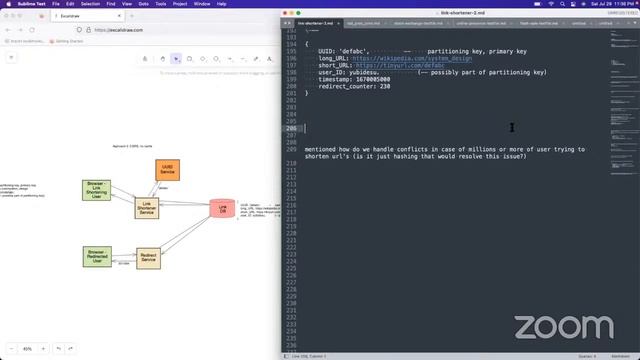The image size is (640, 360).
Task: Reset zoom via the 40% label
Action: [27, 349]
